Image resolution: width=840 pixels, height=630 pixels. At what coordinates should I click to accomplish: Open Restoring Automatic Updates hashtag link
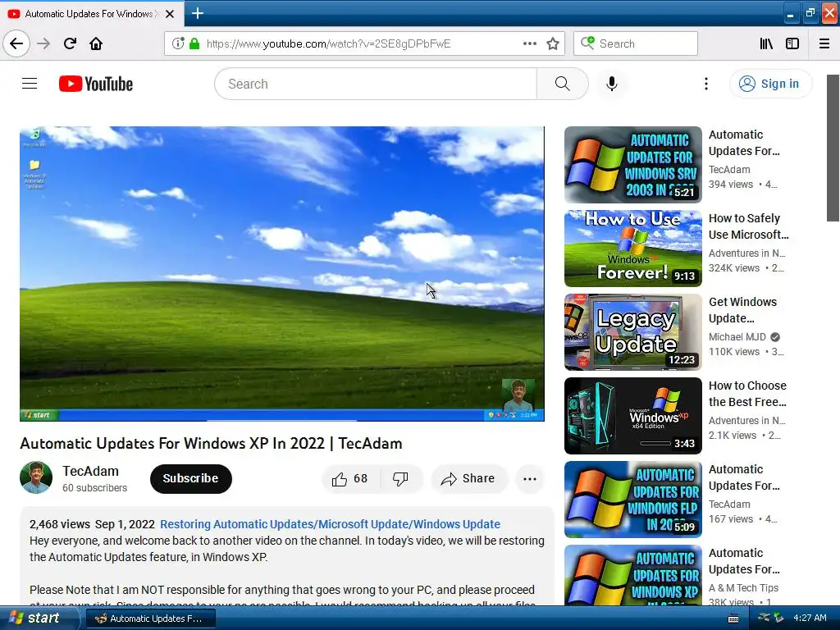pos(330,524)
